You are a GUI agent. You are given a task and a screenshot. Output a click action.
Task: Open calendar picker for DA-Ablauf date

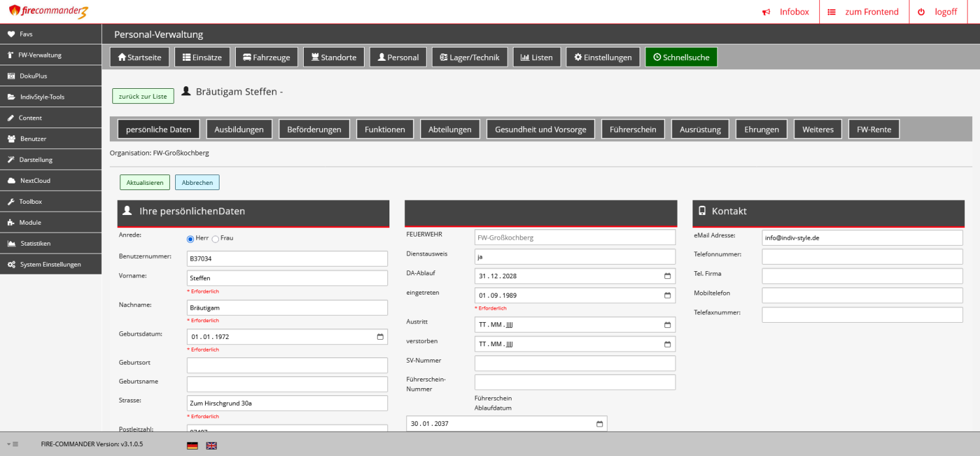(x=667, y=276)
